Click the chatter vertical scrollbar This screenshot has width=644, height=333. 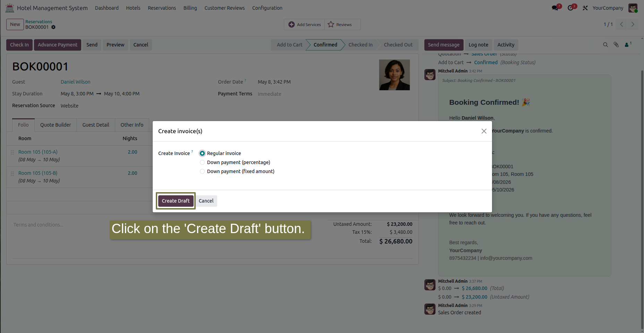[642, 199]
